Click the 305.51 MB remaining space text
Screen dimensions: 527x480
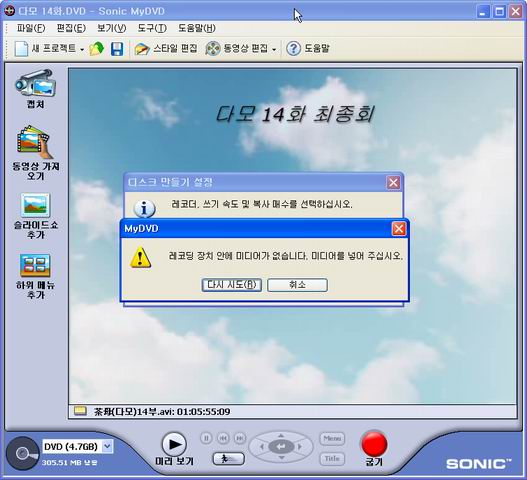[x=70, y=463]
